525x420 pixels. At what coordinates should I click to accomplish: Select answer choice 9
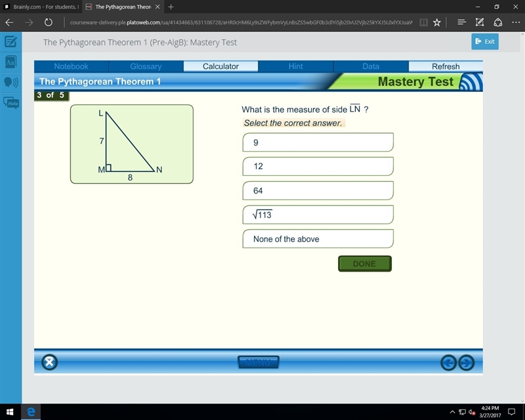point(318,142)
